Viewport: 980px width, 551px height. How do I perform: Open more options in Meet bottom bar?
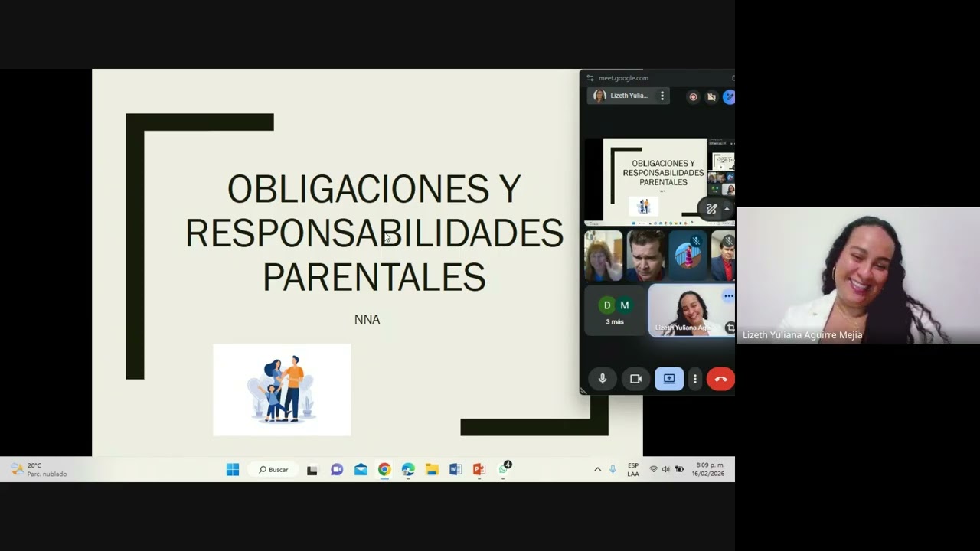click(695, 379)
